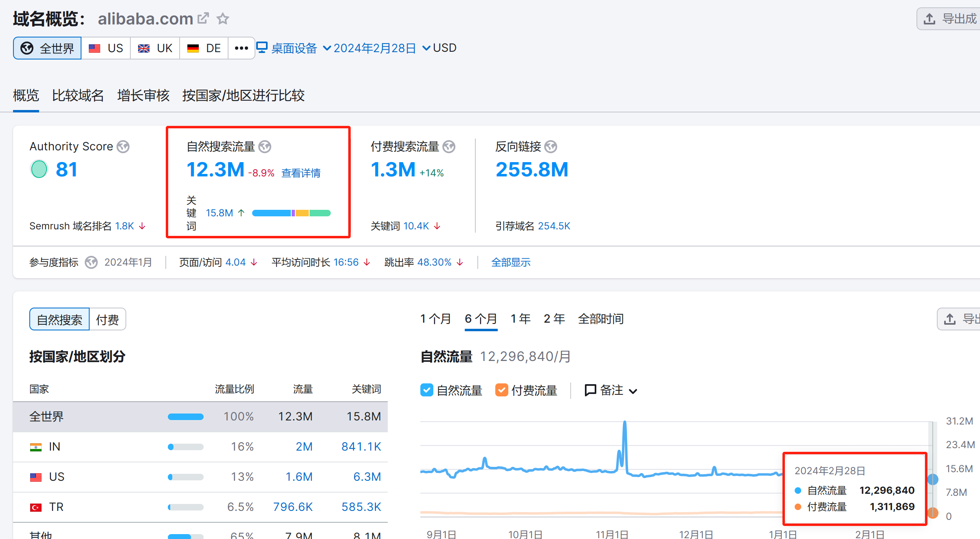
Task: Open the 桌面设备 device dropdown
Action: [x=293, y=48]
